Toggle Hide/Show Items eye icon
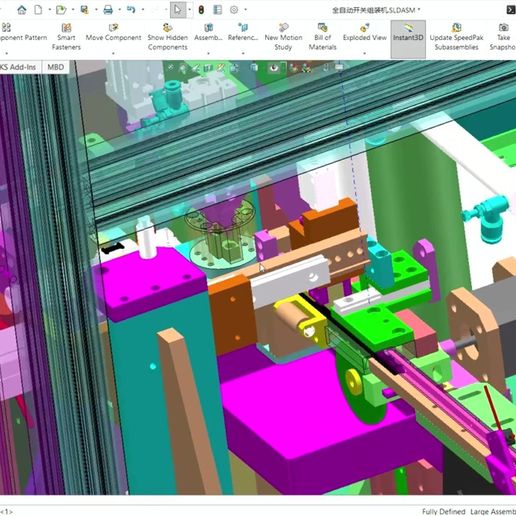 pyautogui.click(x=274, y=68)
